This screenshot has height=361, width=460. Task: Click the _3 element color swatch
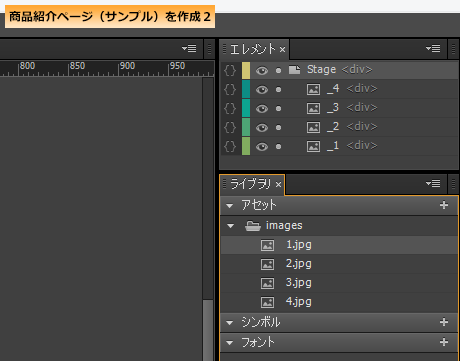(246, 108)
